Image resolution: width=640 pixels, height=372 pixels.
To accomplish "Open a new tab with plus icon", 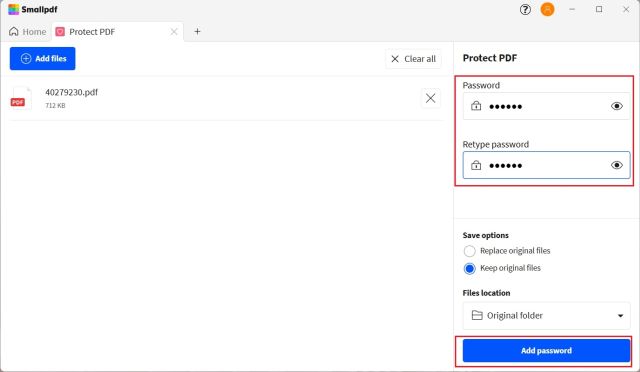I will coord(198,31).
